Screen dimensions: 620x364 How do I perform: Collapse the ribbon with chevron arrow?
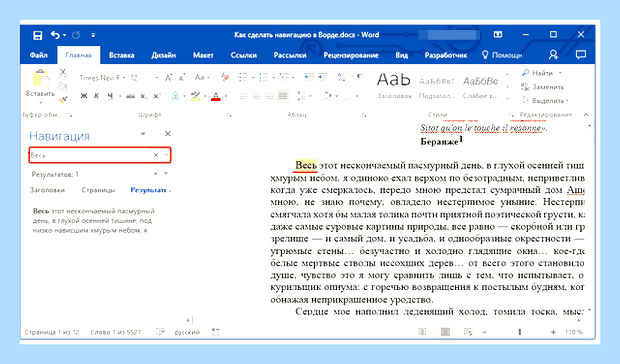click(586, 115)
